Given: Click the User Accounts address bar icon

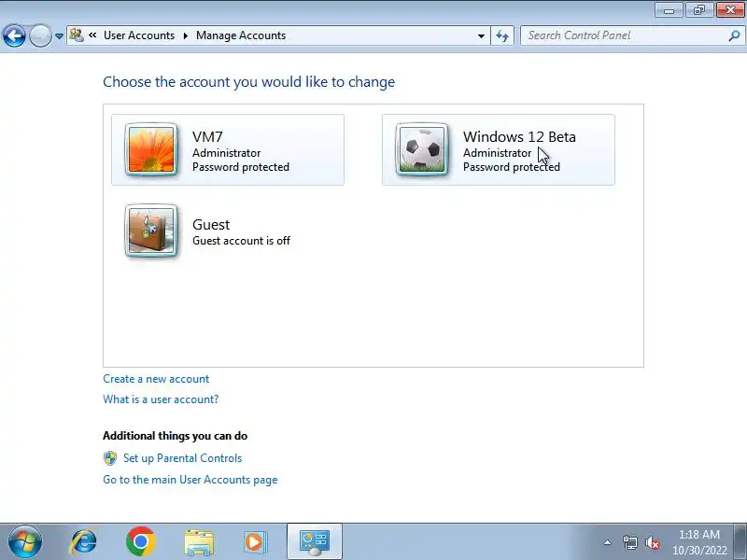Looking at the screenshot, I should (77, 35).
